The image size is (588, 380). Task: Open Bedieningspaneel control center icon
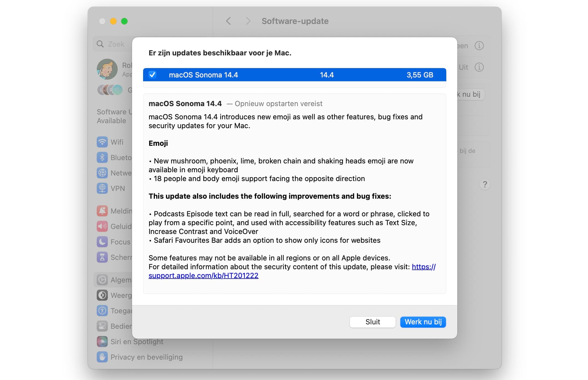(102, 326)
